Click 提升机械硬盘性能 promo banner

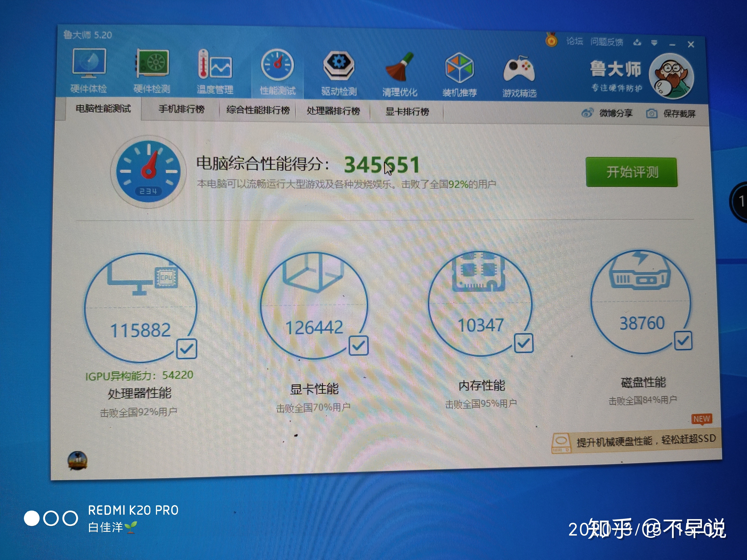coord(636,441)
